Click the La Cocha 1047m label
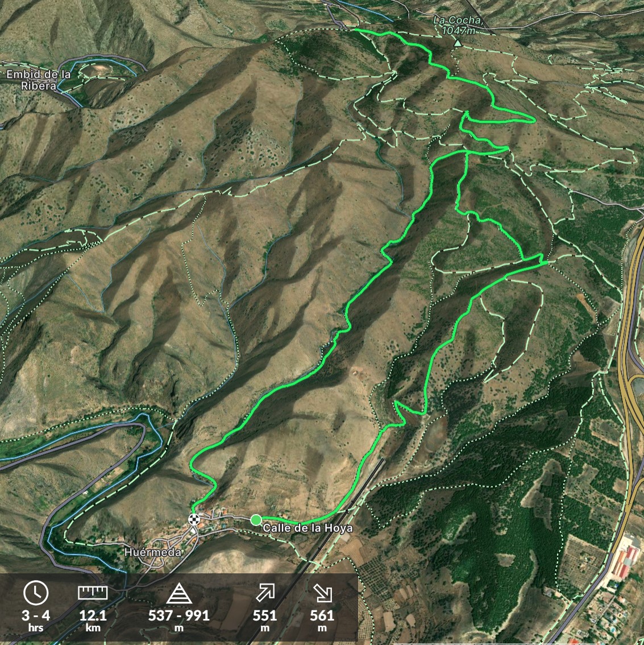 [458, 25]
